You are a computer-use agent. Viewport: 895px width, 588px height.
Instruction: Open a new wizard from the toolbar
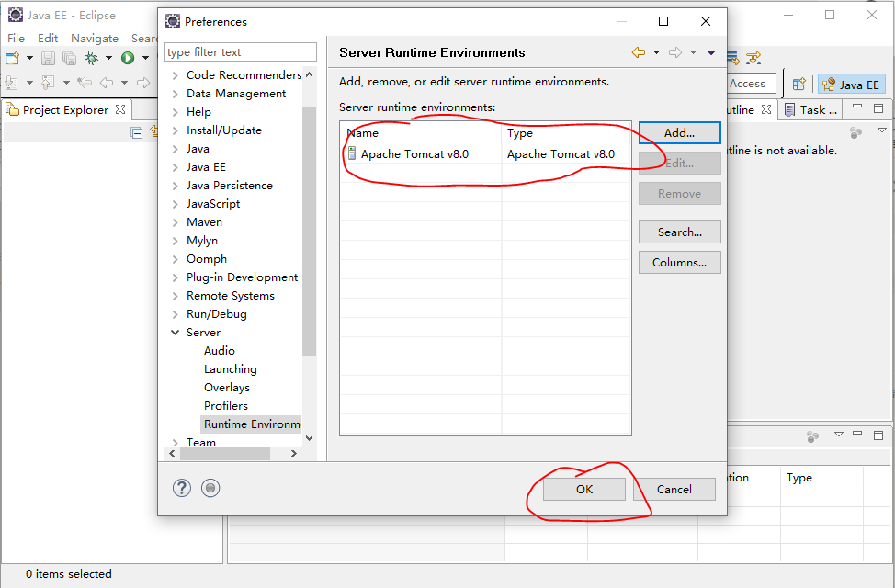[13, 58]
